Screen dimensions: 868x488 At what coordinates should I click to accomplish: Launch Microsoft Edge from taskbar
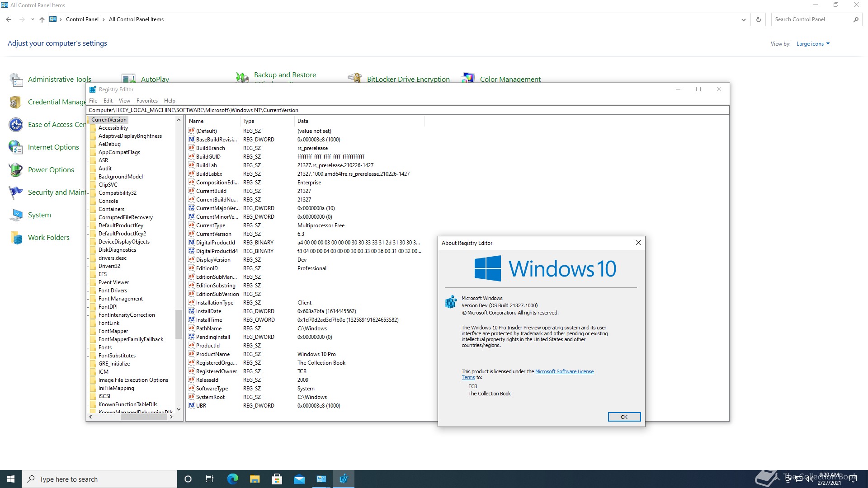[232, 479]
